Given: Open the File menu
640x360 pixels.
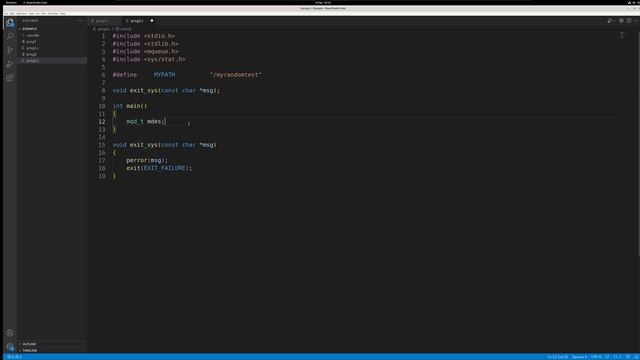Looking at the screenshot, I should coord(6,13).
